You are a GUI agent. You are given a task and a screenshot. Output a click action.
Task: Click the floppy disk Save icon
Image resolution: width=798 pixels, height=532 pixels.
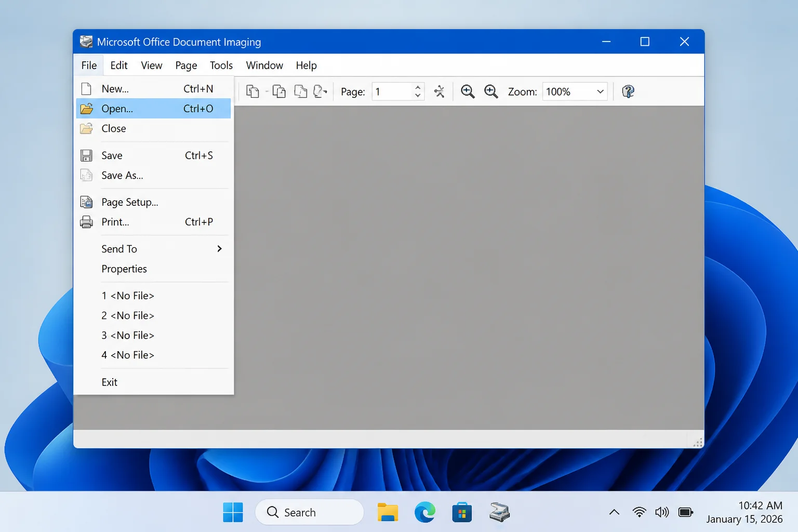(x=86, y=155)
